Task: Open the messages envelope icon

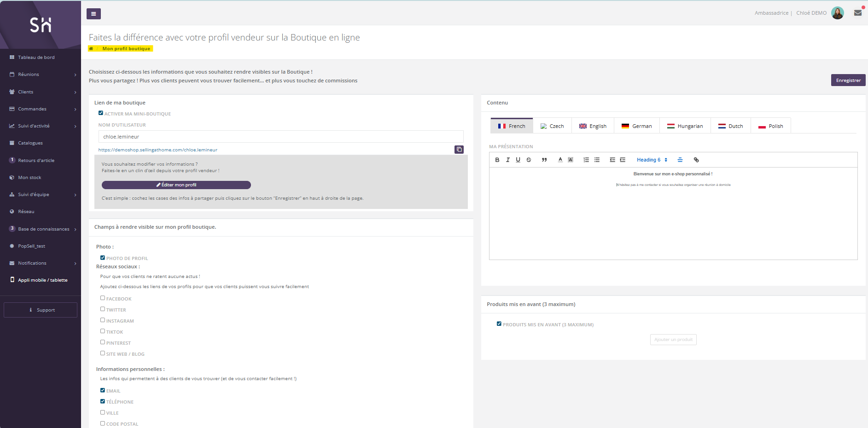Action: [858, 13]
